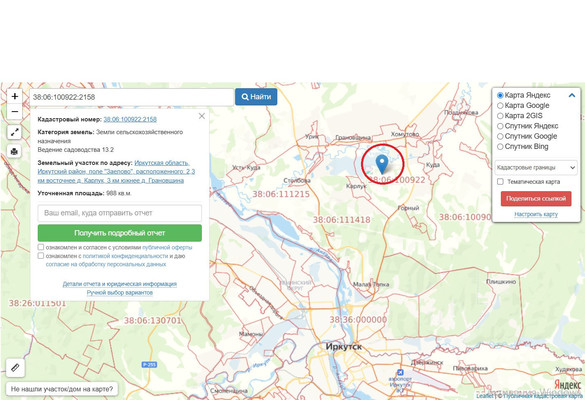Image resolution: width=585 pixels, height=400 pixels.
Task: Open cadastral number 38:06:100922:2158 link
Action: (130, 119)
